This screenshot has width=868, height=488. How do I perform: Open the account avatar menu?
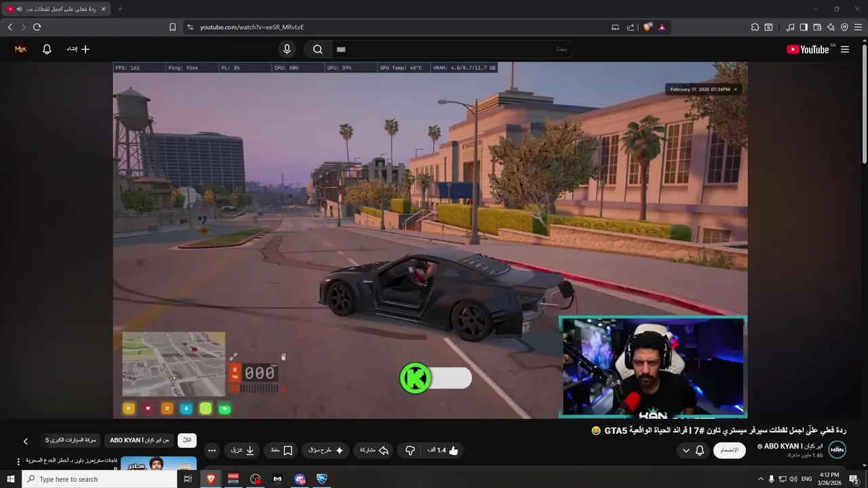(x=20, y=49)
